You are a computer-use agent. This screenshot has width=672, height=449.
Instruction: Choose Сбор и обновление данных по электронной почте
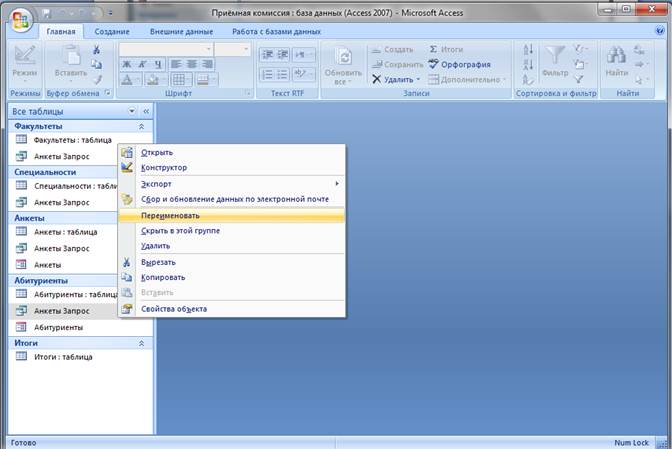pos(231,199)
